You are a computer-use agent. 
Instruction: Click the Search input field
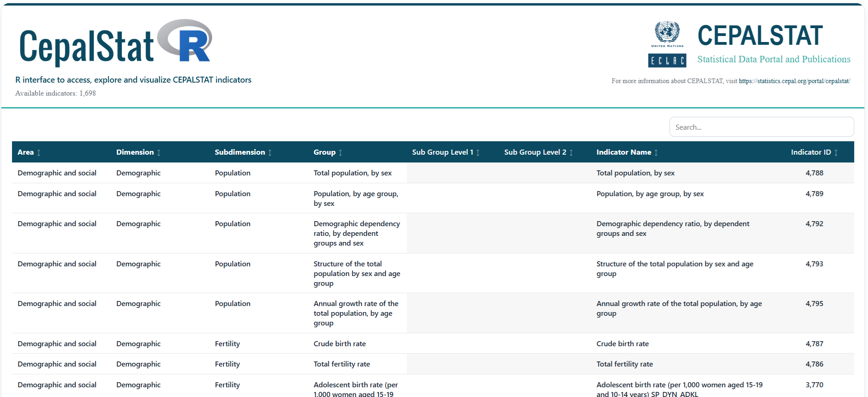pos(761,127)
